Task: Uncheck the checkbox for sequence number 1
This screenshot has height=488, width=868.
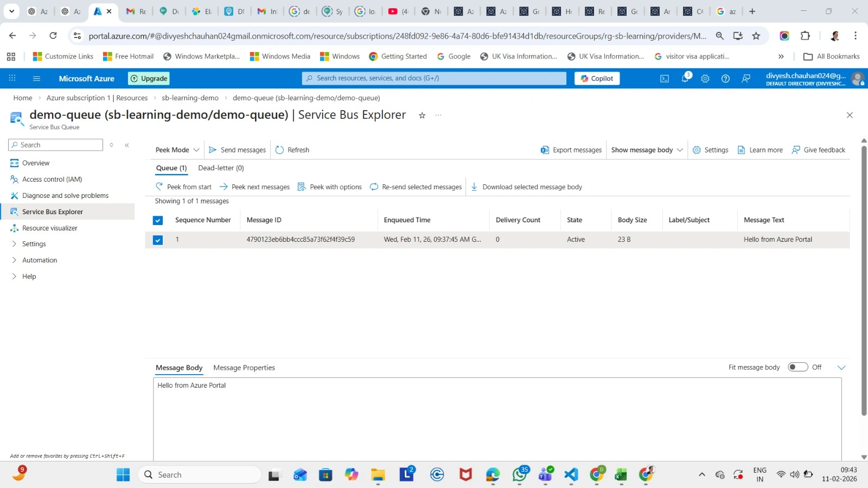Action: pyautogui.click(x=158, y=240)
